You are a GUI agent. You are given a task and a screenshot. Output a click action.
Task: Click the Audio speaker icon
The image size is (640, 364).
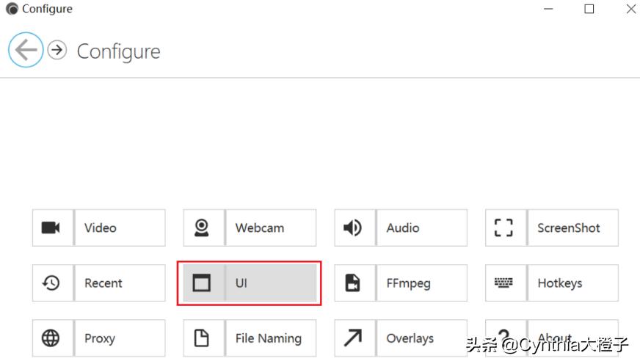coord(353,227)
